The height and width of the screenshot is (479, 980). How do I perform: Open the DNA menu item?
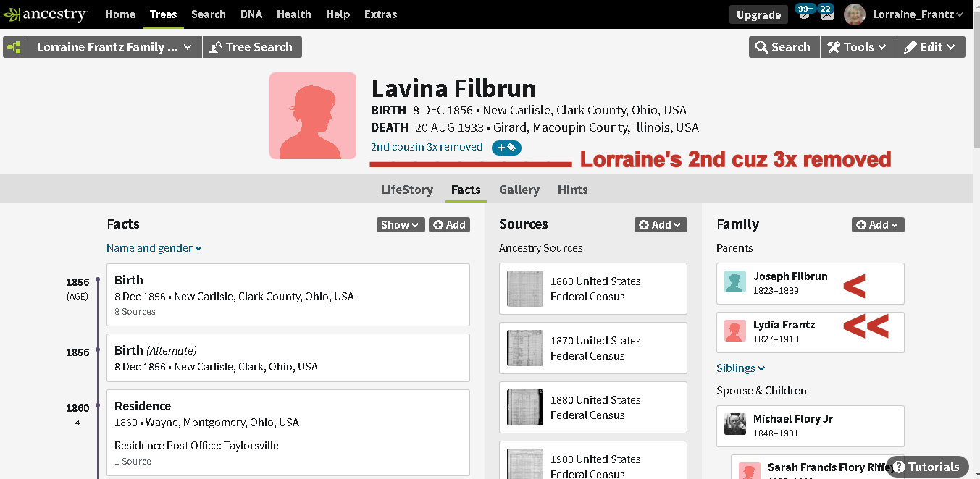coord(251,14)
